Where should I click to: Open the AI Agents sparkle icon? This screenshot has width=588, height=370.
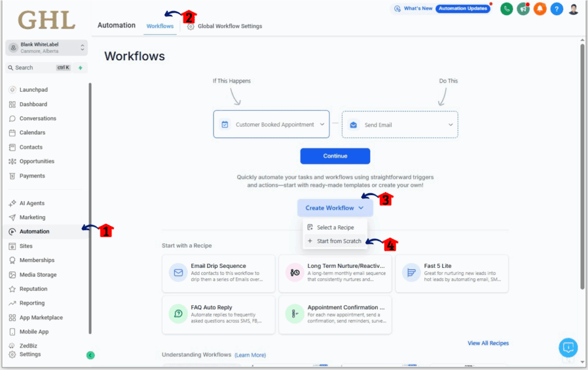coord(13,203)
